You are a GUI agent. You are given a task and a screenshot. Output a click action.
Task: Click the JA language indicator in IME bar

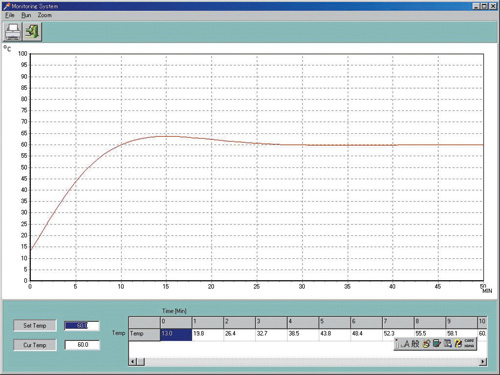405,343
